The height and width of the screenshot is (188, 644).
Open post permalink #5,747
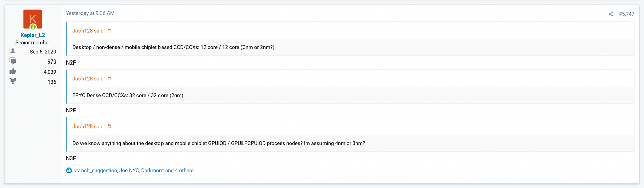(x=626, y=14)
